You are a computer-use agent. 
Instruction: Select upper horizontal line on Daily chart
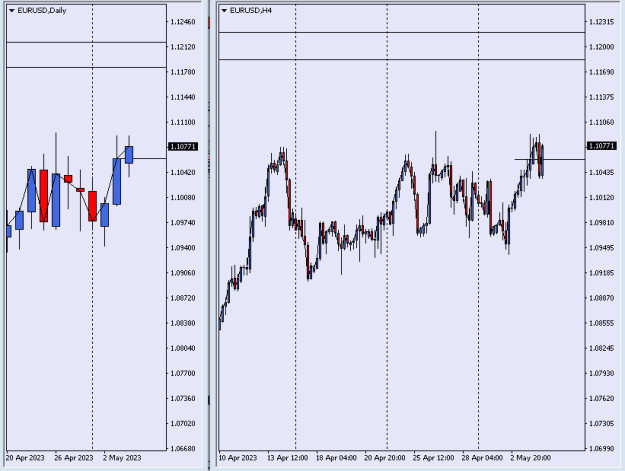point(86,42)
